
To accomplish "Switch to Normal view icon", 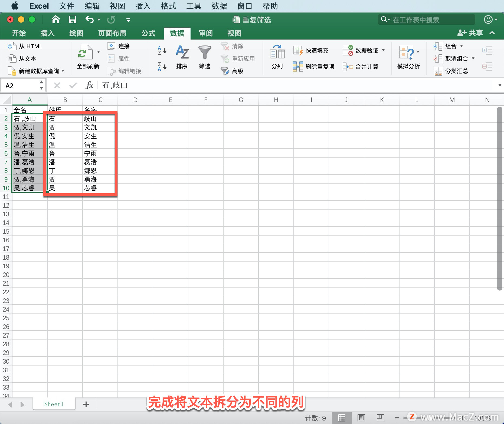I will coord(342,418).
